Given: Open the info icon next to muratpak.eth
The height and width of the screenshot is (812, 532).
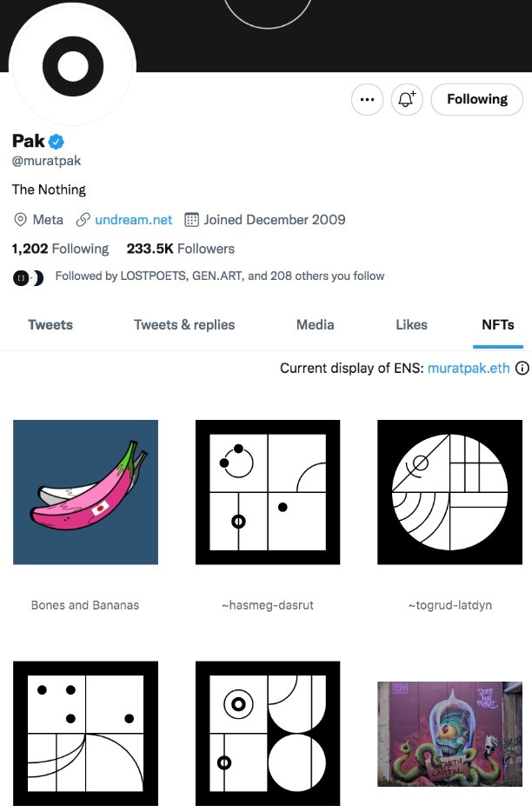Looking at the screenshot, I should click(522, 368).
